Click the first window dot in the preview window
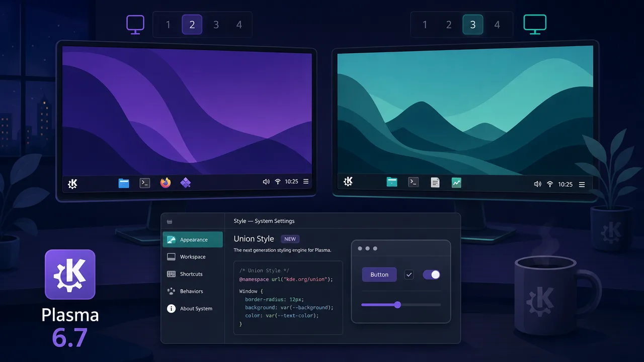The image size is (644, 362). point(360,248)
